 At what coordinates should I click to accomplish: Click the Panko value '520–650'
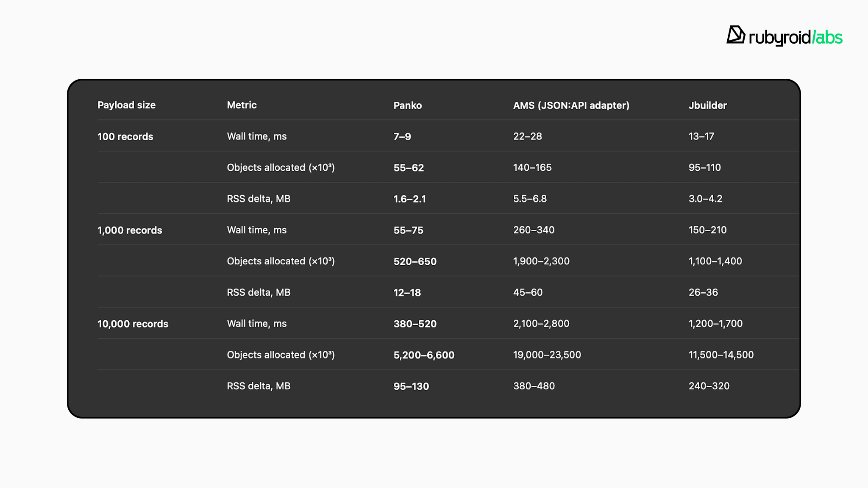(x=415, y=261)
